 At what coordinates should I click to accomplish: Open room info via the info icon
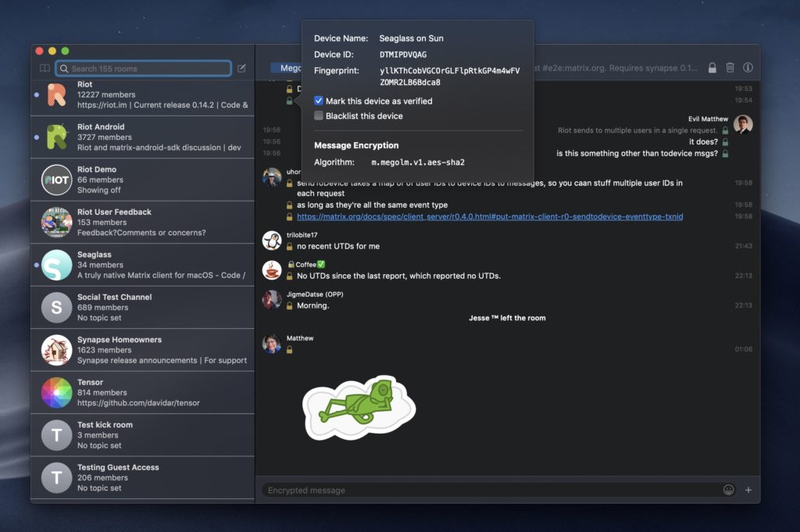tap(748, 68)
